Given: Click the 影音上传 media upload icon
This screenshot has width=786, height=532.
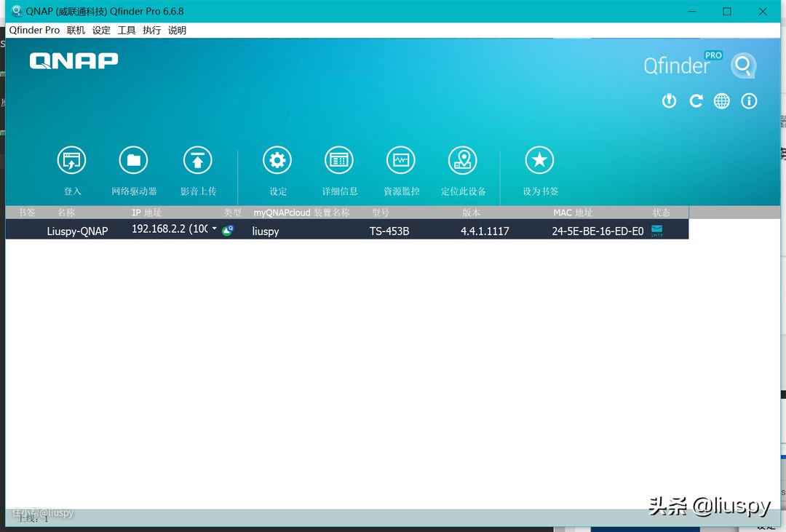Looking at the screenshot, I should [197, 161].
